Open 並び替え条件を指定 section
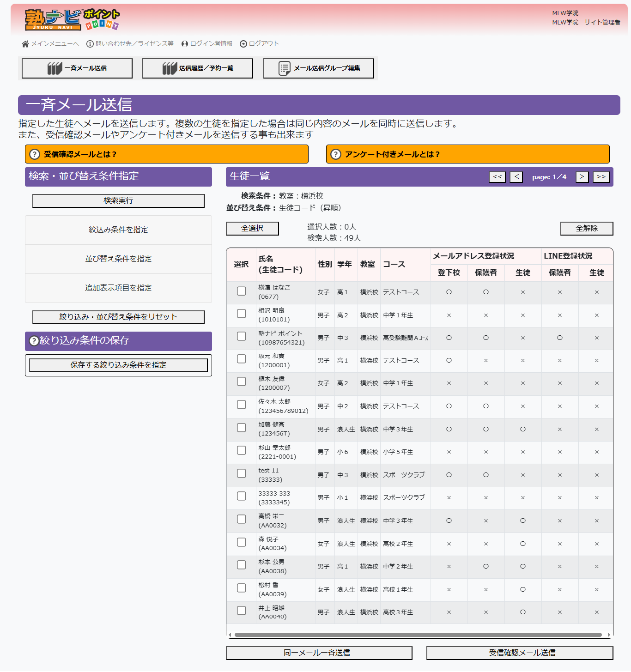Viewport: 631px width, 672px height. point(118,259)
